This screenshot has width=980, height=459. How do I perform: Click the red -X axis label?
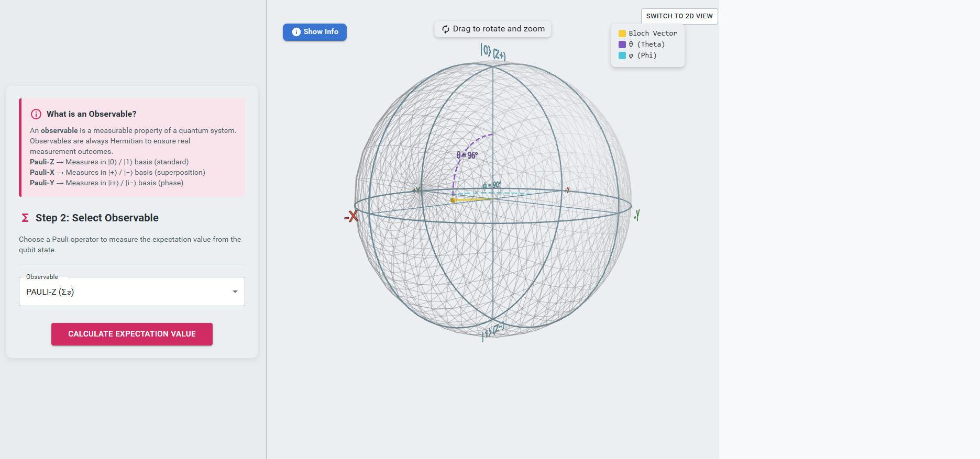(x=351, y=216)
